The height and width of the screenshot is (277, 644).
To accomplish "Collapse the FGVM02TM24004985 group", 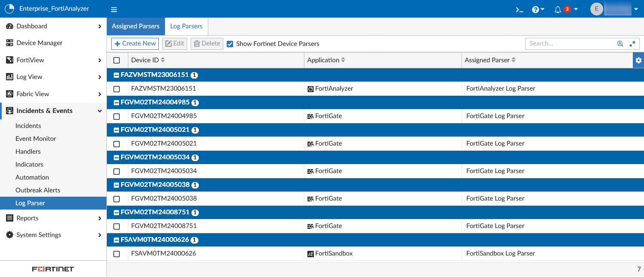I will [x=116, y=103].
